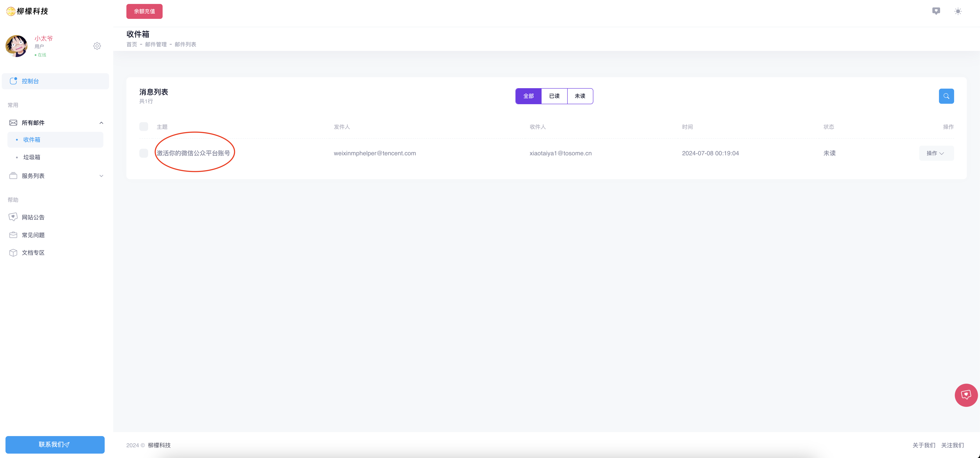Click the notification message icon in the top bar
980x458 pixels.
tap(936, 11)
